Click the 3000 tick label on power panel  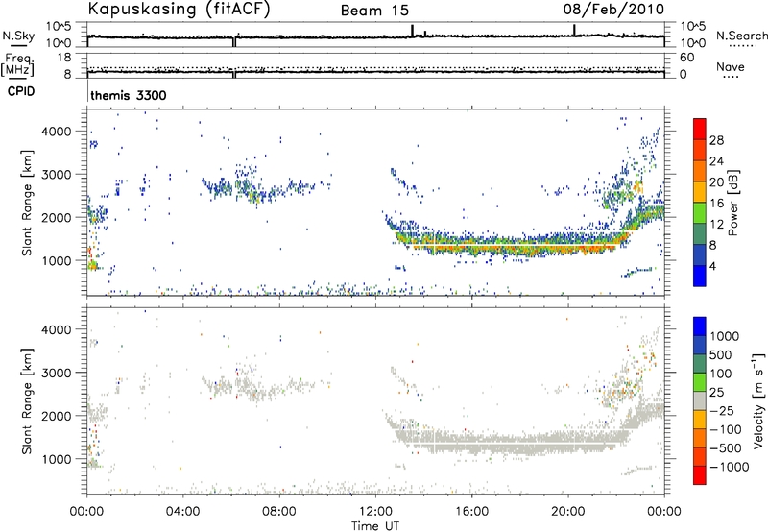[x=57, y=175]
